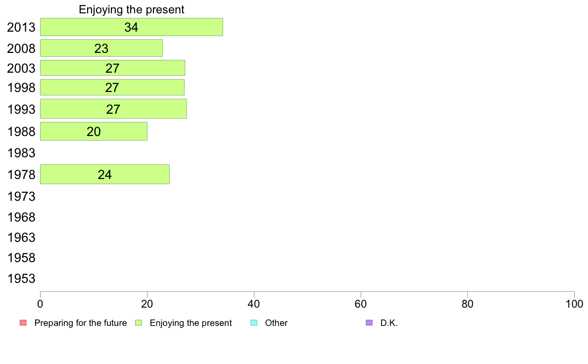588x364 pixels.
Task: Select the 1978 bar showing 24
Action: click(105, 174)
